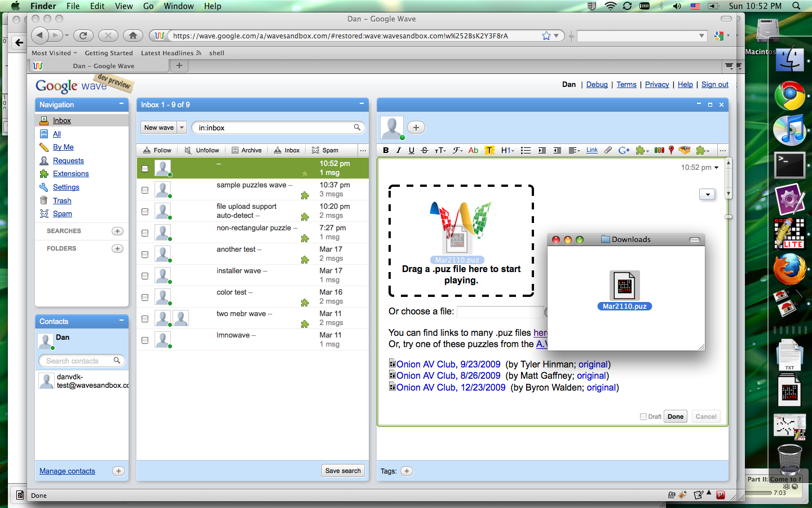Open the Trash navigation link
Image resolution: width=812 pixels, height=508 pixels.
point(62,200)
